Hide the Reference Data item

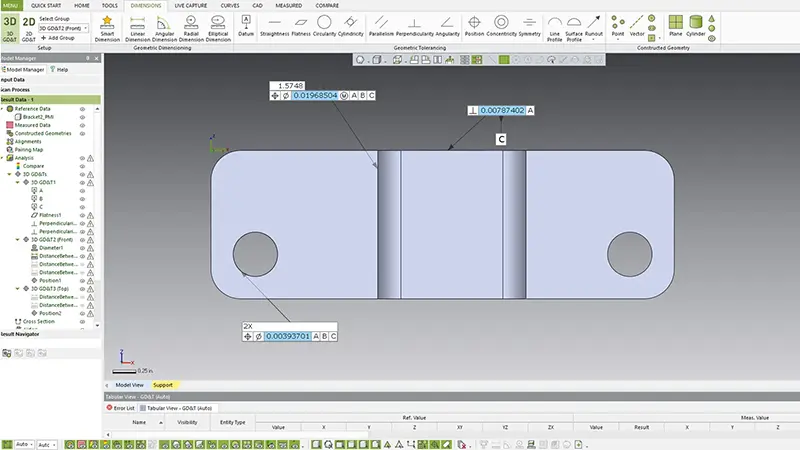[x=83, y=108]
